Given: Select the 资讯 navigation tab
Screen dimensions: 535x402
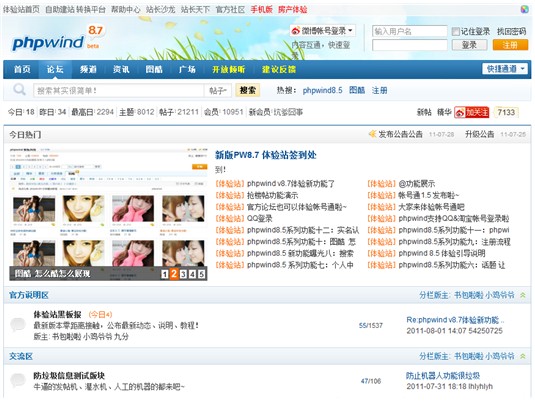Looking at the screenshot, I should [x=121, y=69].
